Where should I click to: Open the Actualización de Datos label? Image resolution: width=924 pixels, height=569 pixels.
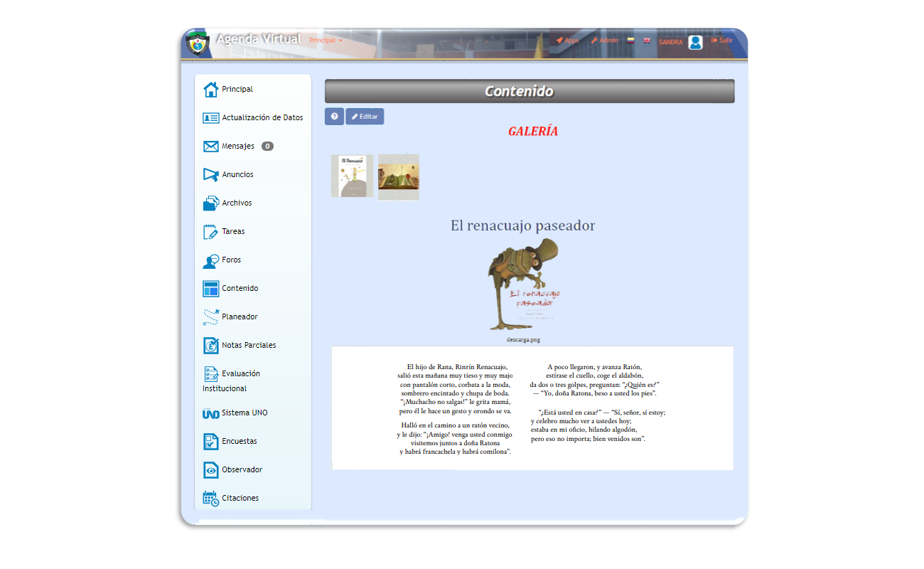pos(262,118)
